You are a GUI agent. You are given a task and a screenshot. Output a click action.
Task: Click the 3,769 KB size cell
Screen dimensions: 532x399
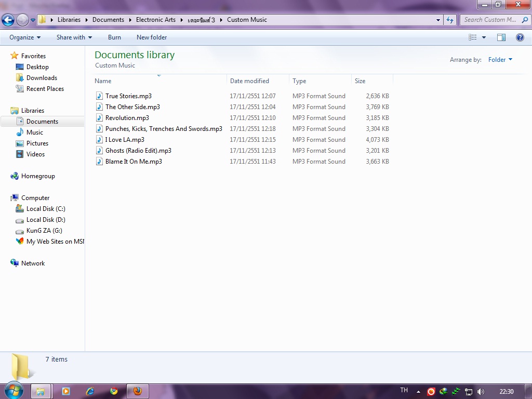point(377,107)
